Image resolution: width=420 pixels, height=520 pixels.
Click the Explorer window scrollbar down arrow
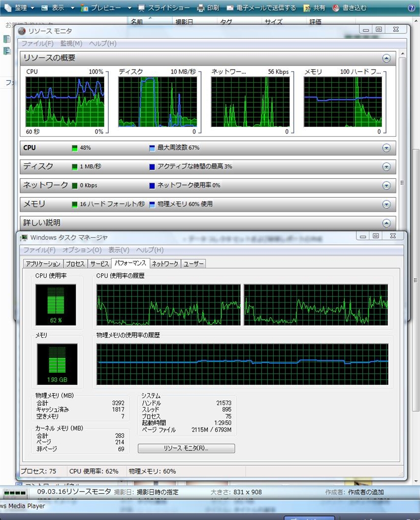point(416,481)
